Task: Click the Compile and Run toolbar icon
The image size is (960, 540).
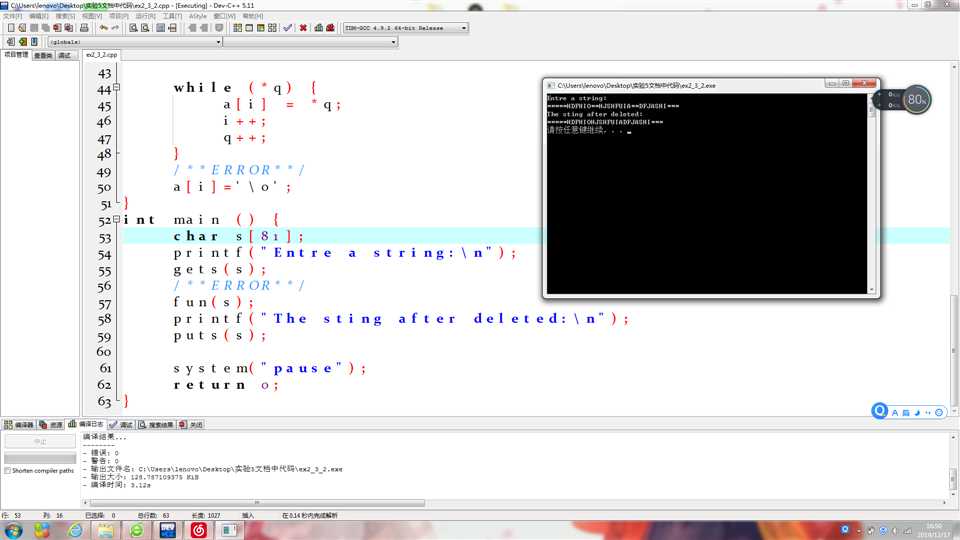Action: tap(261, 28)
